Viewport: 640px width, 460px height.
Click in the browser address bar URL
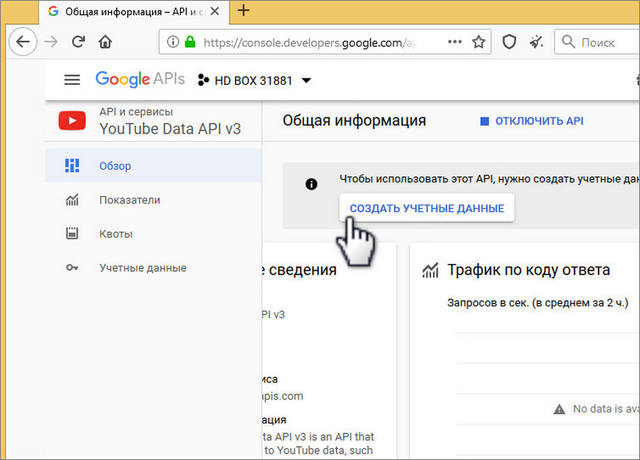(x=309, y=42)
